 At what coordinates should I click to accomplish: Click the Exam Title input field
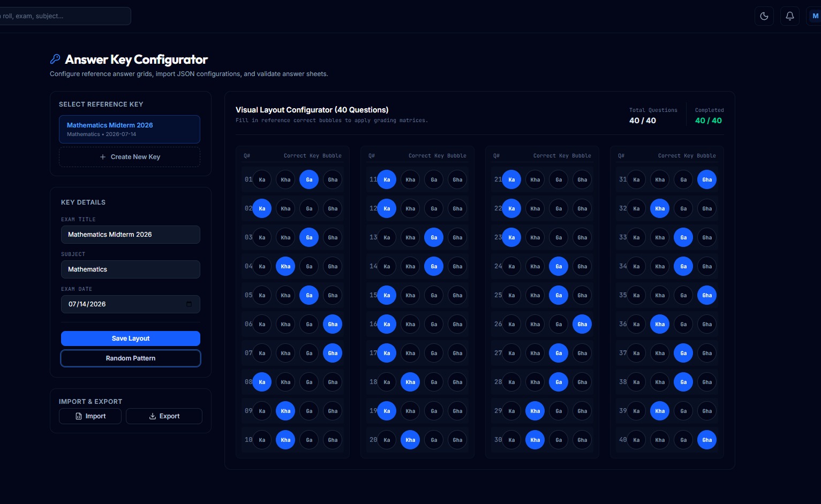(131, 235)
